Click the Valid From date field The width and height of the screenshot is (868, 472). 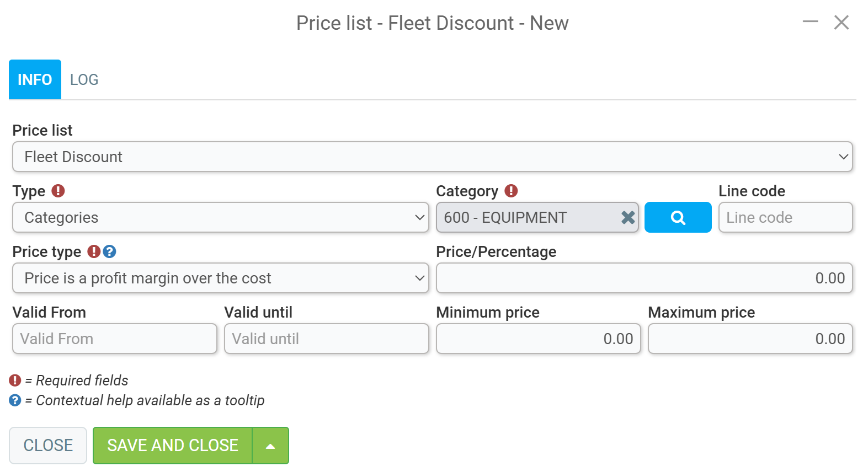coord(114,339)
